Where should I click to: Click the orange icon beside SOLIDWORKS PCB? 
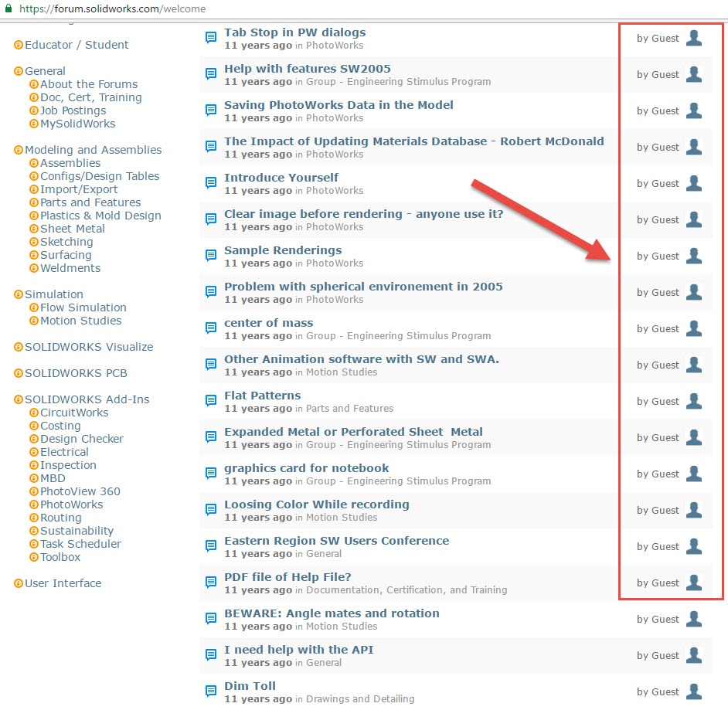coord(19,373)
